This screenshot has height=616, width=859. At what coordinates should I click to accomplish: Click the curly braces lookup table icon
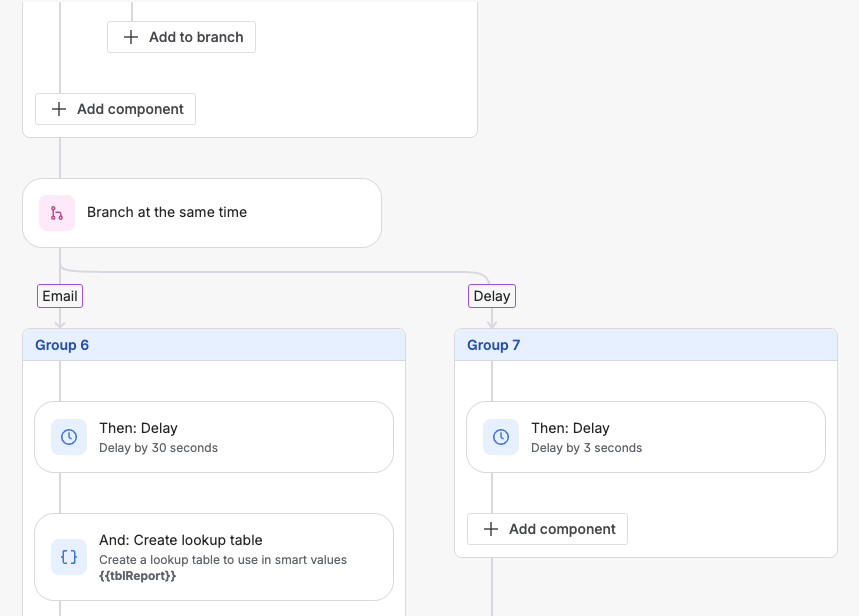(x=69, y=557)
